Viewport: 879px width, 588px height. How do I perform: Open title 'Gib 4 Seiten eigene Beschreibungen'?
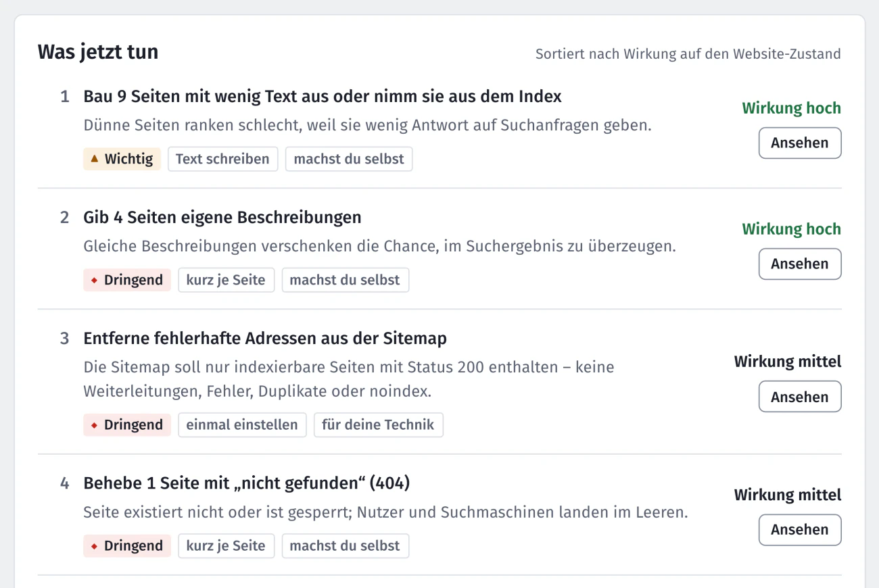[x=222, y=218]
